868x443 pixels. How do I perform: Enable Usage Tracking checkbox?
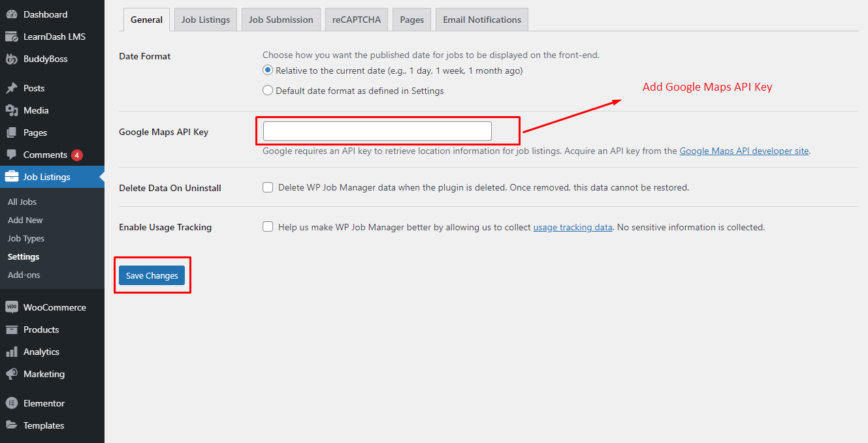268,227
